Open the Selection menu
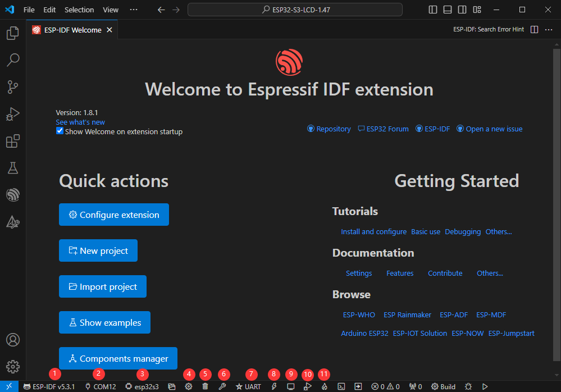Screen dimensions: 561x392 tap(79, 10)
